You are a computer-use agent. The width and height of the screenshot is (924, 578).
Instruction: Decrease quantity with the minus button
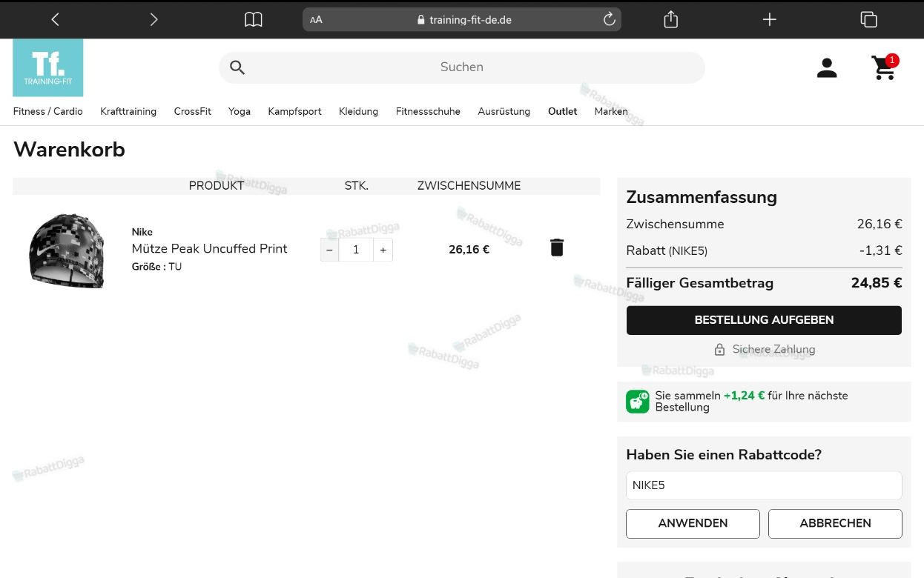[329, 250]
